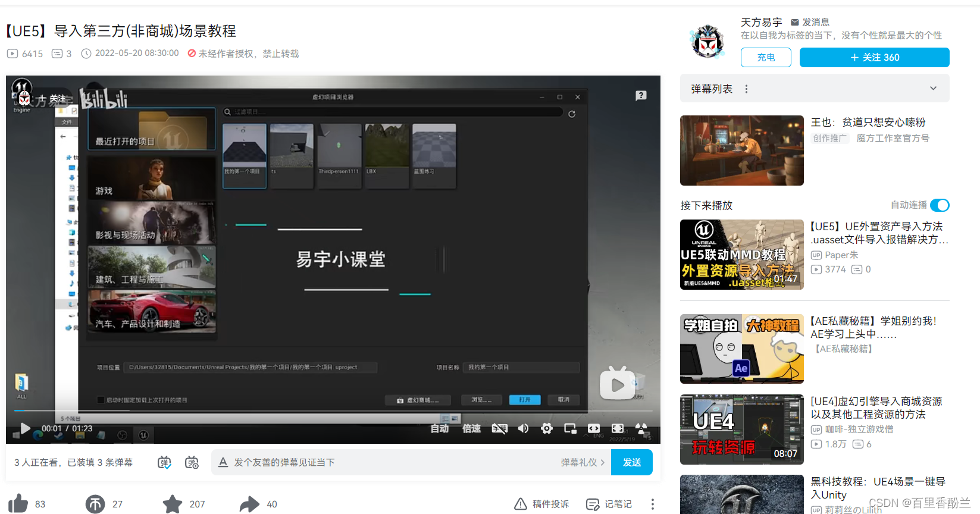Image resolution: width=980 pixels, height=514 pixels.
Task: Favorite the video with star icon
Action: click(173, 504)
